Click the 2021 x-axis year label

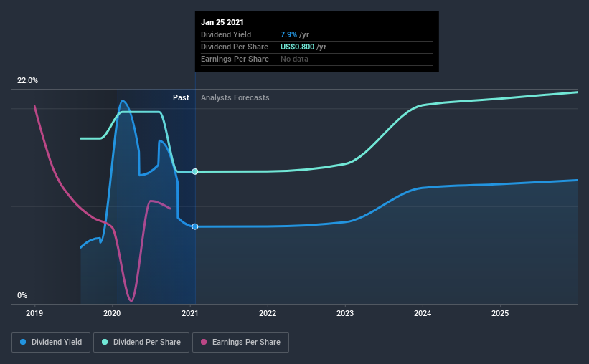click(189, 313)
